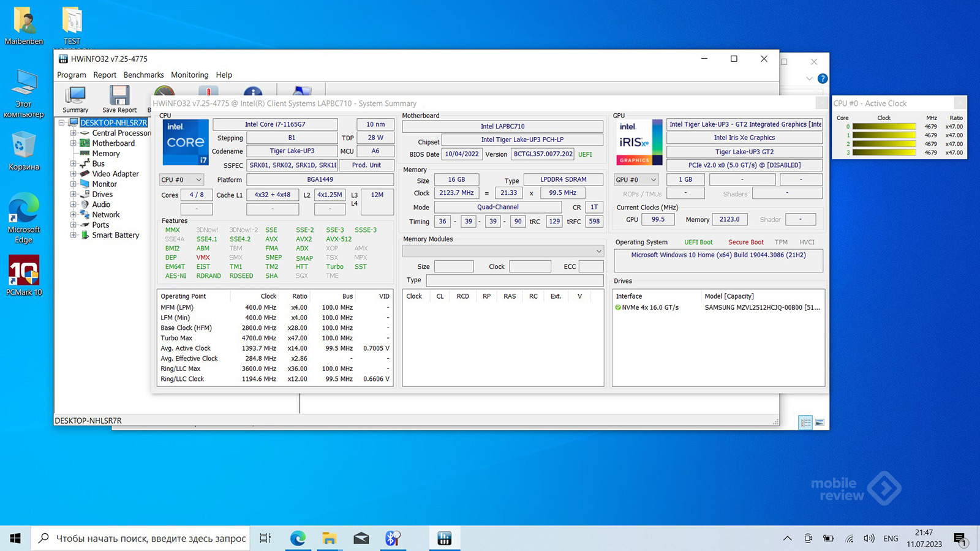
Task: Click the Bluetooth taskbar icon
Action: 393,538
